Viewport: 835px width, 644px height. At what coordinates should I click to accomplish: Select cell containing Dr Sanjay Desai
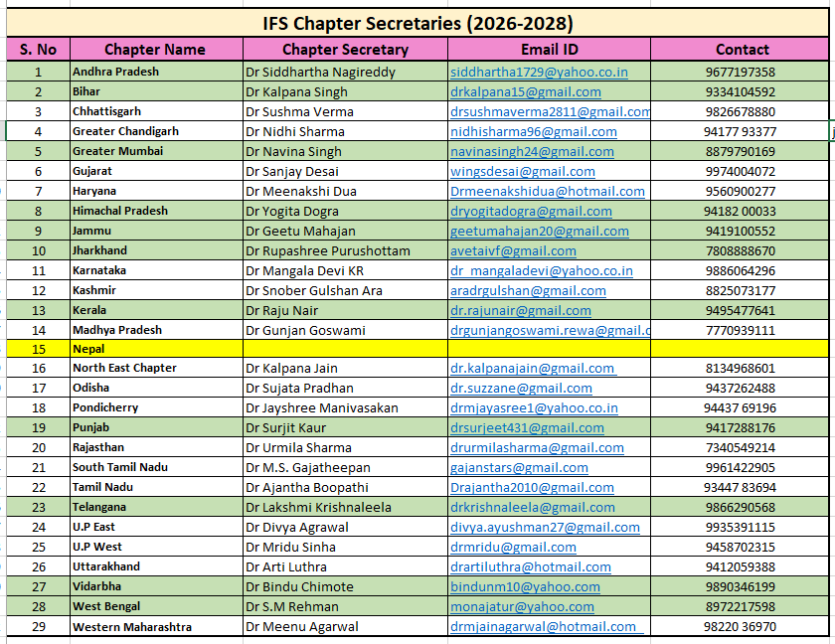[x=345, y=171]
